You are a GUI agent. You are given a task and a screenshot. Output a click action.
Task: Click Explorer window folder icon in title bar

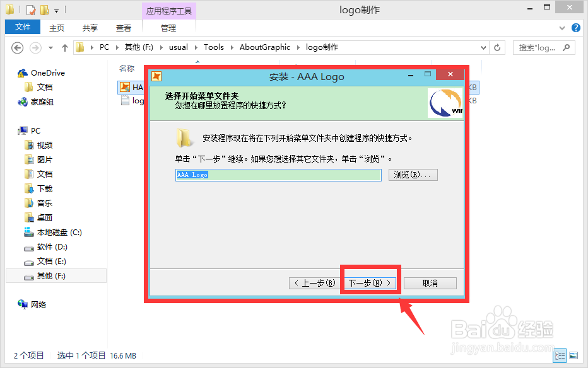9,9
